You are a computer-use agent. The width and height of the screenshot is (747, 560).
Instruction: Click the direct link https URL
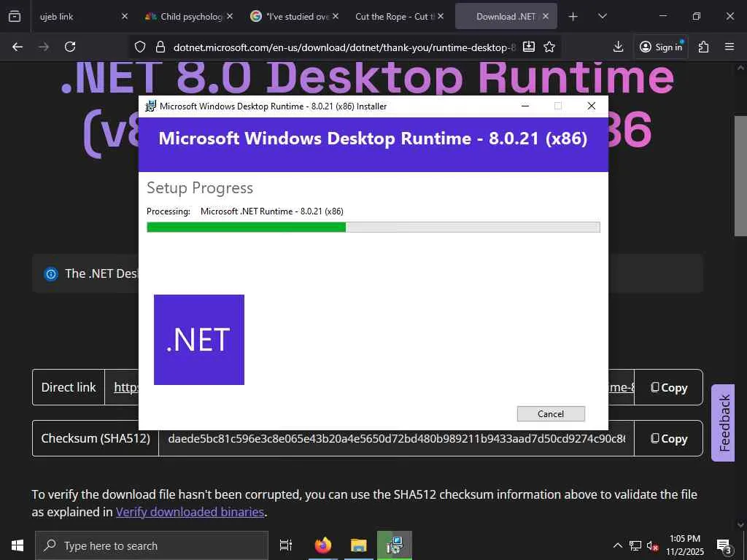pos(126,387)
